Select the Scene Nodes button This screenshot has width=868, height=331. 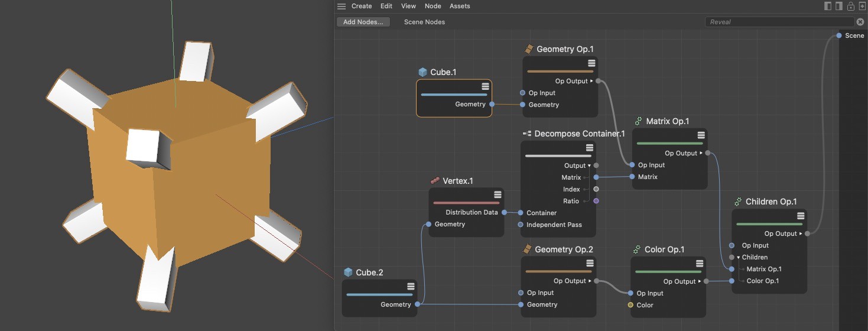click(x=424, y=22)
